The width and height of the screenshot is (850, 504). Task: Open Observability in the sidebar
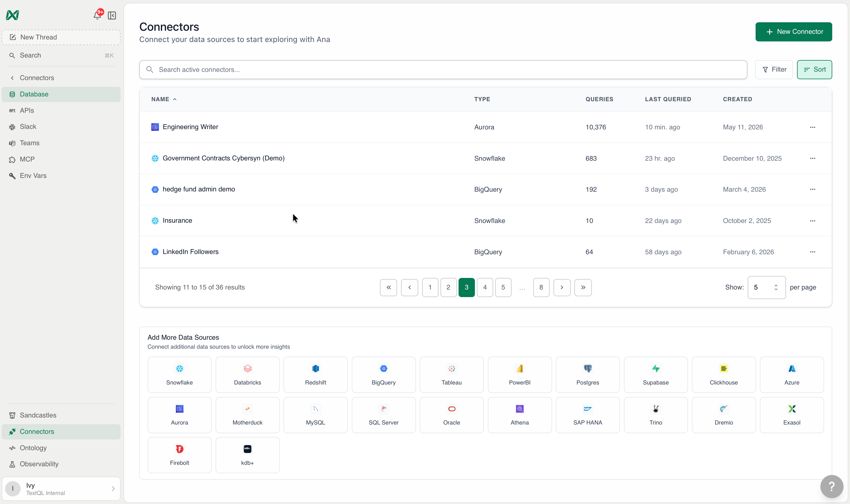pyautogui.click(x=61, y=464)
